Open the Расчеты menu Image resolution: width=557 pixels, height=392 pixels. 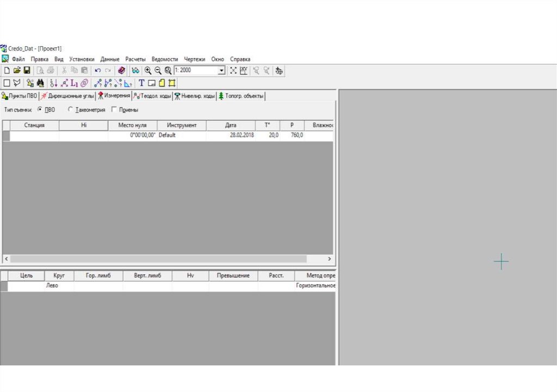[x=135, y=59]
